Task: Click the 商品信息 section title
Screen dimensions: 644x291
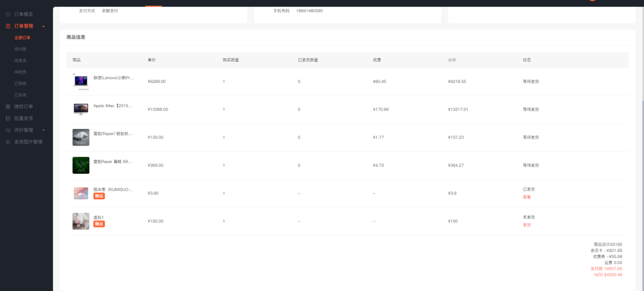Action: [76, 37]
